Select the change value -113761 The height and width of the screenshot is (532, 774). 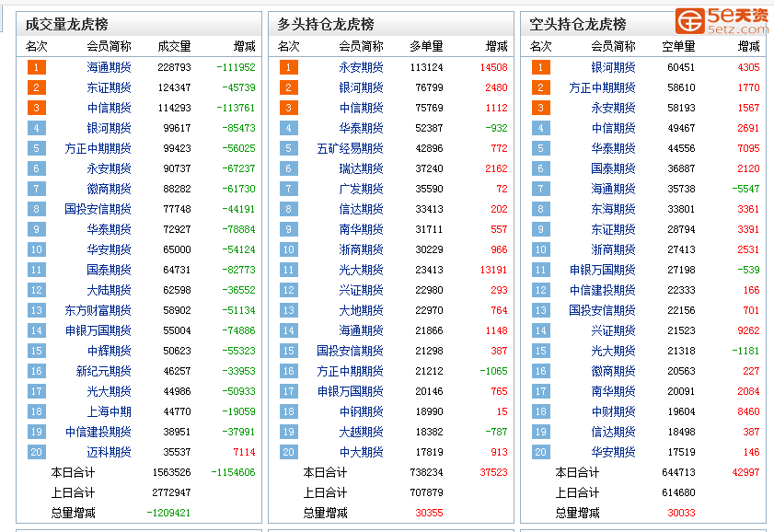[x=236, y=108]
